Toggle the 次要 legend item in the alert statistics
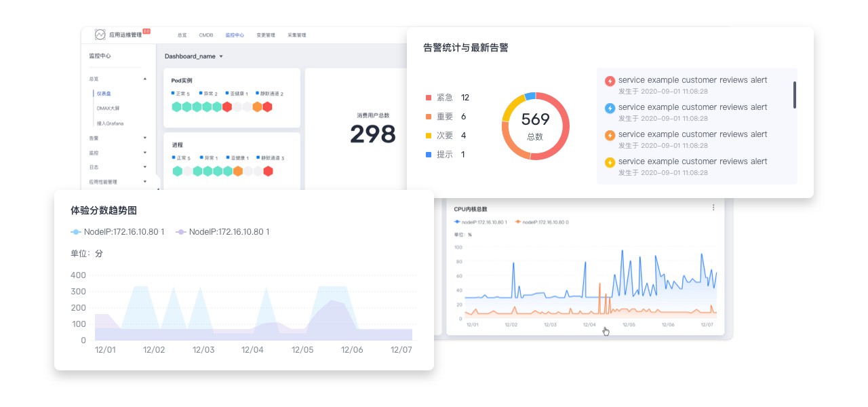Image resolution: width=868 pixels, height=407 pixels. [446, 136]
